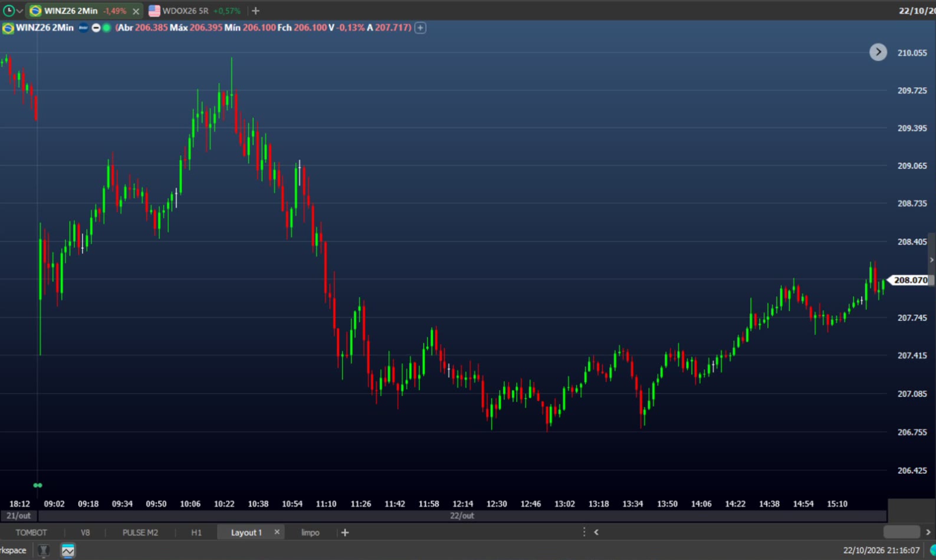
Task: Click the 10:22 time label on the time axis
Action: tap(224, 504)
